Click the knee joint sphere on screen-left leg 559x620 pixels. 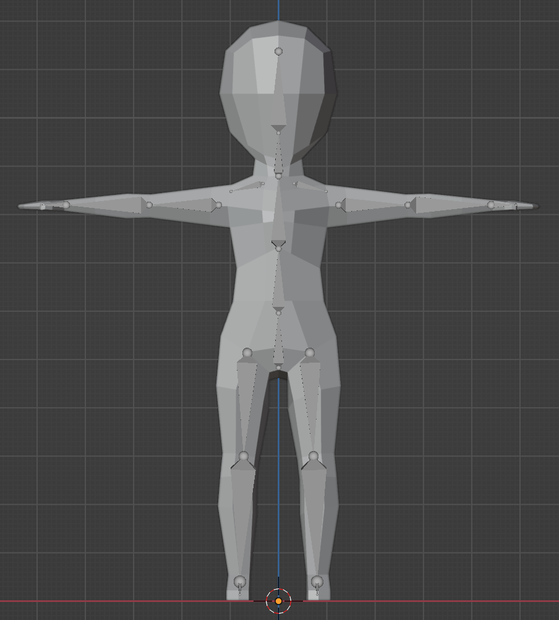tap(244, 456)
